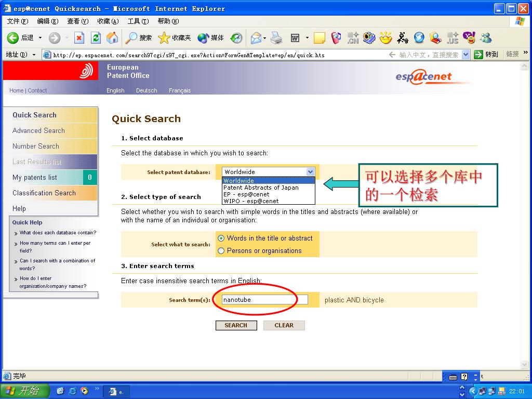
Task: Click the Forward arrow icon
Action: click(54, 38)
